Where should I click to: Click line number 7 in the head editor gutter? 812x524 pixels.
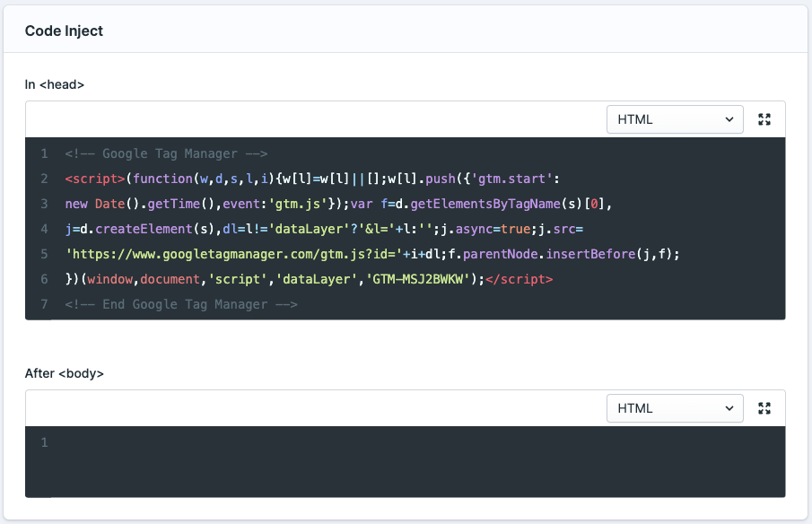44,304
